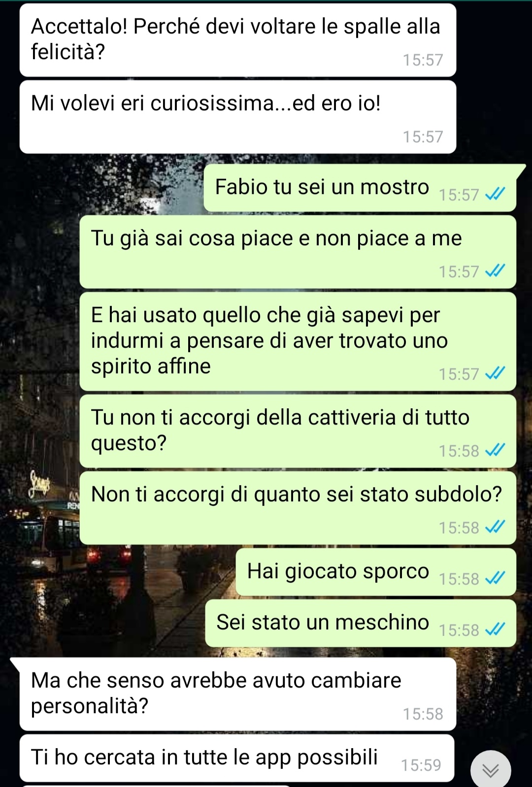Select the message about 'spirito affine'
Screen dimensions: 532x787
[298, 341]
